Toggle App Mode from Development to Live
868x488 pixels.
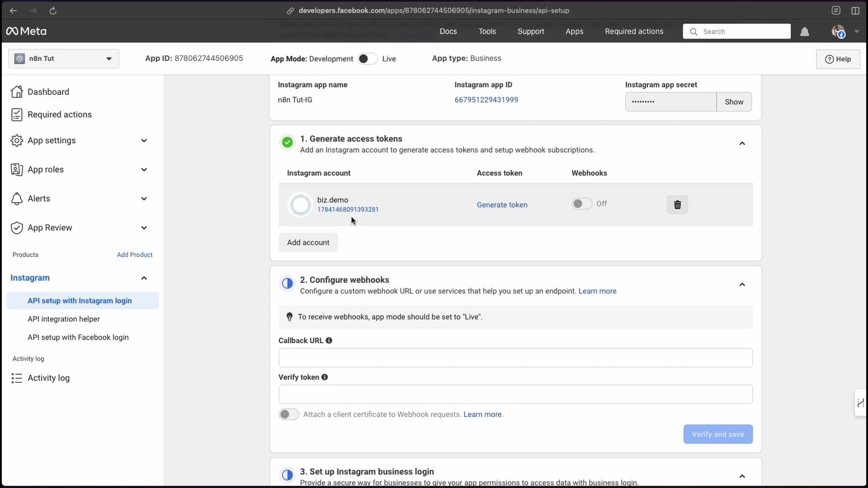[367, 59]
